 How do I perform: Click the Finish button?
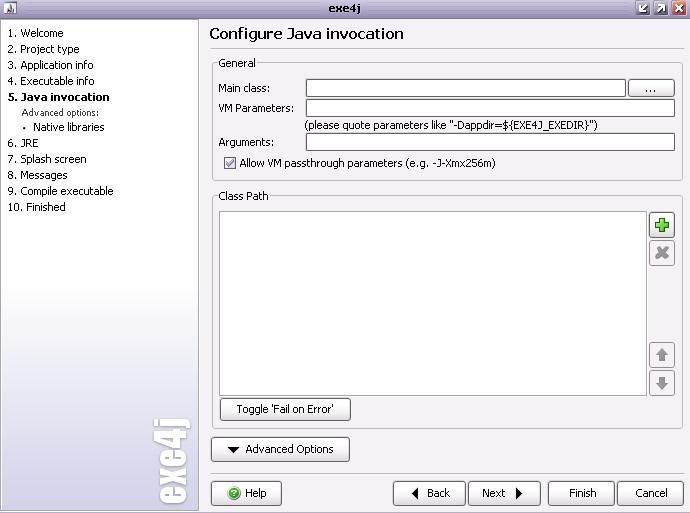click(x=582, y=493)
